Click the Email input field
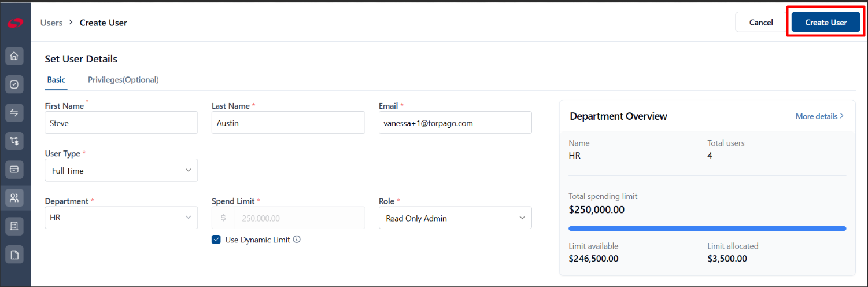The image size is (868, 287). 455,123
